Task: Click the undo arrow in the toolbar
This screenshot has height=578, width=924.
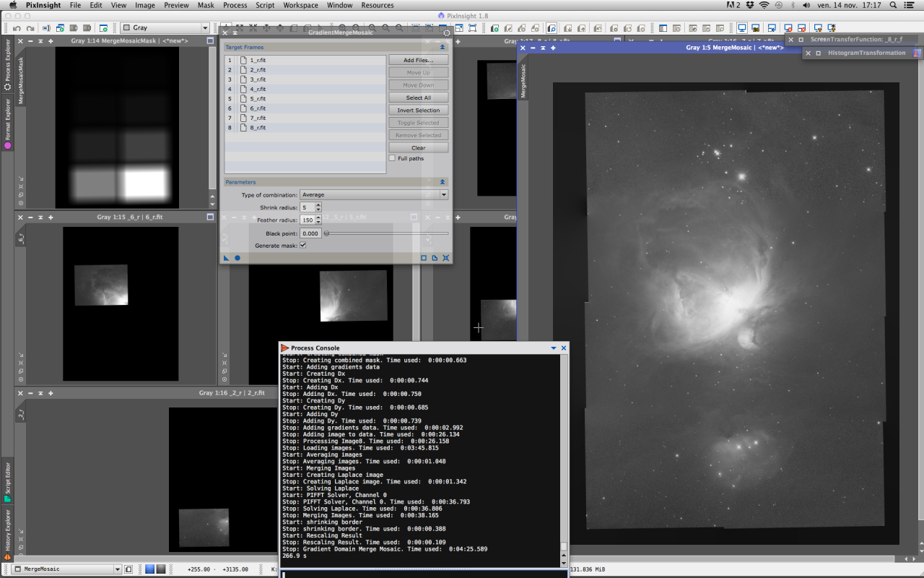Action: (x=17, y=28)
